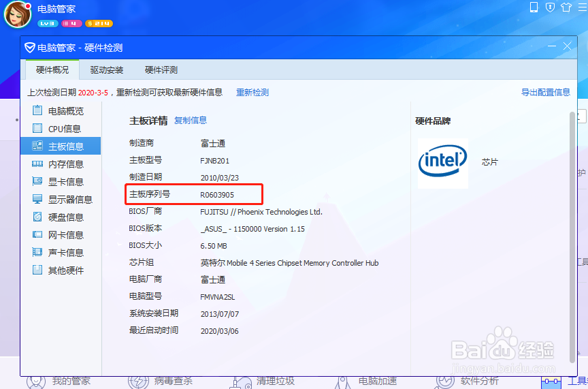Click the motherboard model FJNB201
The width and height of the screenshot is (588, 389).
pos(215,161)
